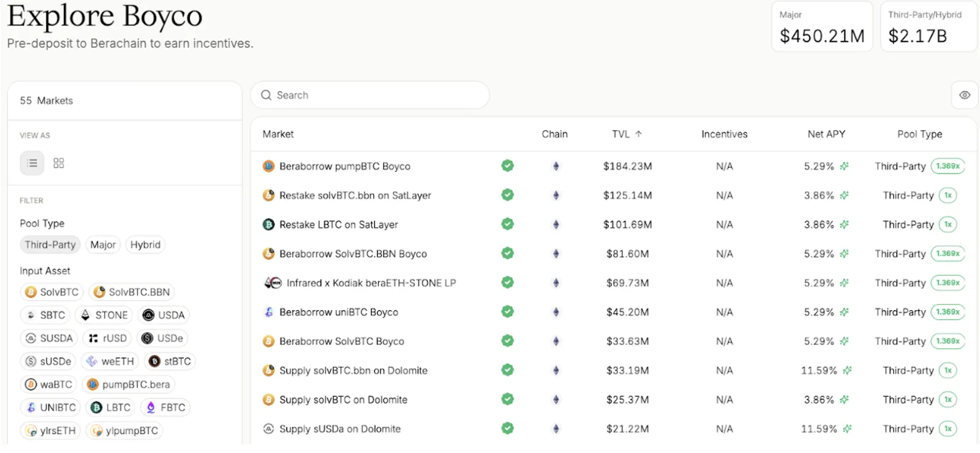
Task: Open Beraborrow uniBTC Boyco market
Action: point(339,312)
